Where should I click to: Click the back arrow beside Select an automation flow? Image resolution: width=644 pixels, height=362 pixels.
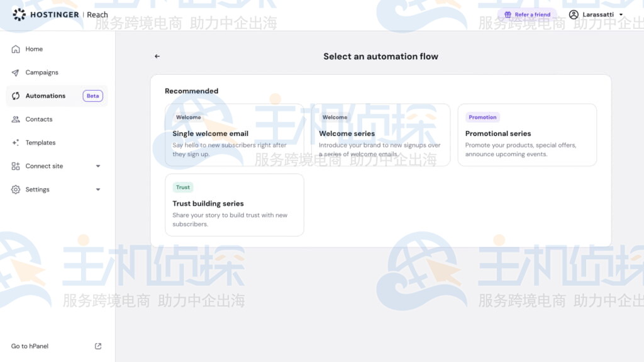[157, 57]
